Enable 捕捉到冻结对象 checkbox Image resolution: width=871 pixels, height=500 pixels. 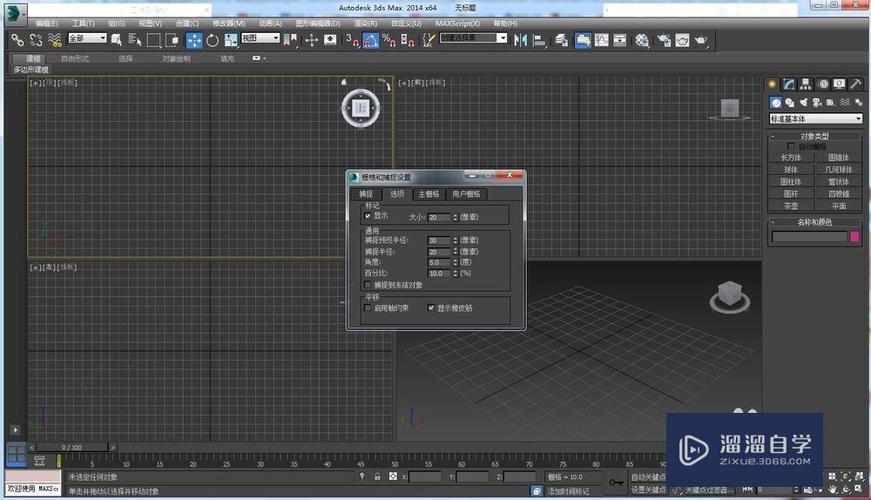pyautogui.click(x=368, y=284)
